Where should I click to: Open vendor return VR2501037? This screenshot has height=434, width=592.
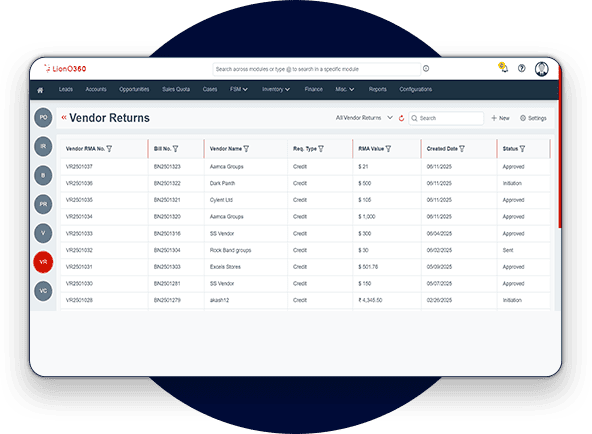(79, 166)
